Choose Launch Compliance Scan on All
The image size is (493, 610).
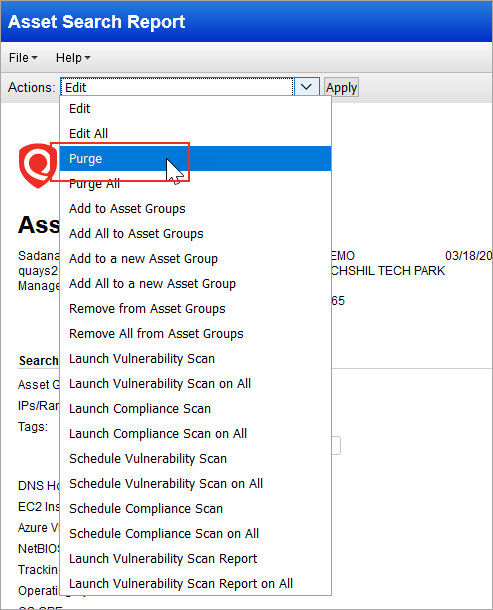(x=195, y=433)
